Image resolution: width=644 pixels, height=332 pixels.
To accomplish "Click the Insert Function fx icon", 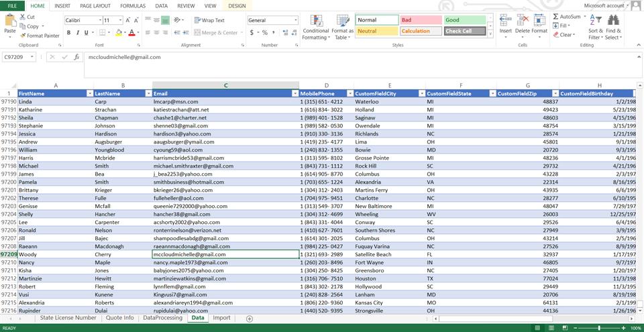I will (76, 57).
